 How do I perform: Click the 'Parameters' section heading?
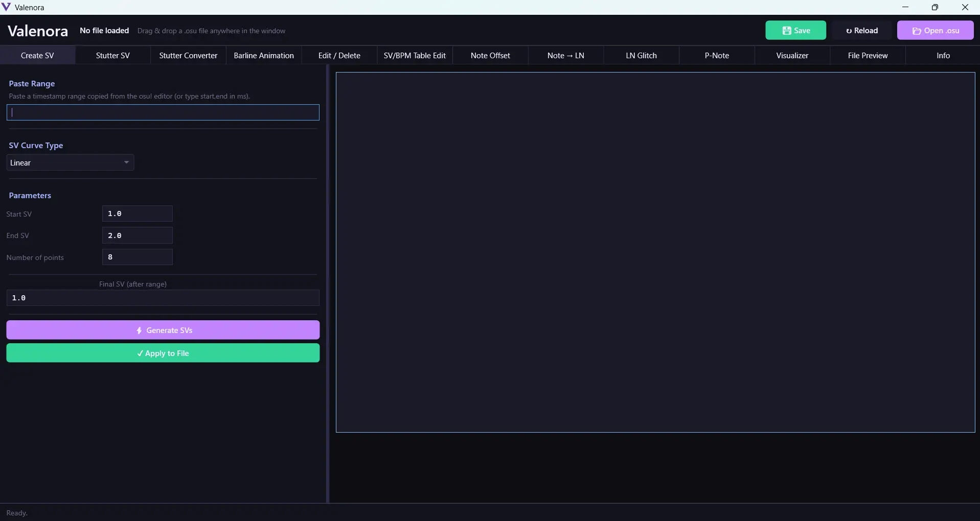30,196
